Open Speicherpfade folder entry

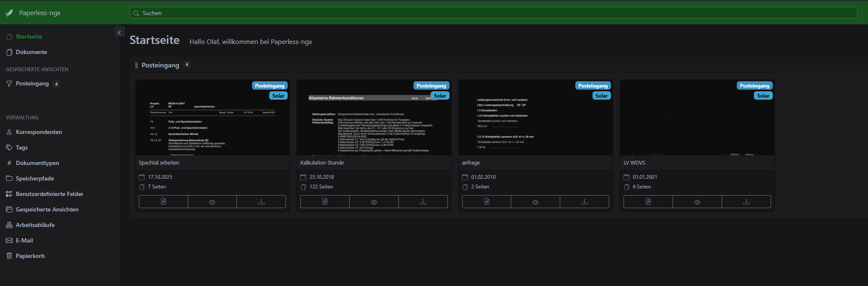[x=35, y=178]
